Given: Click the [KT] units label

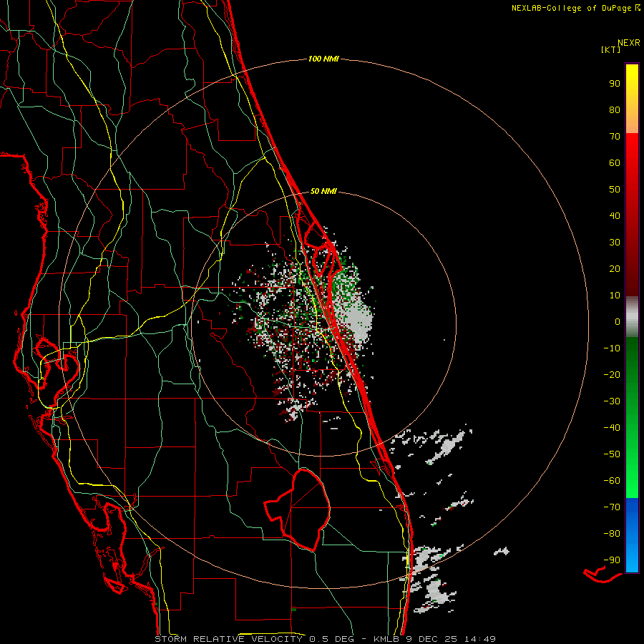Looking at the screenshot, I should [611, 49].
